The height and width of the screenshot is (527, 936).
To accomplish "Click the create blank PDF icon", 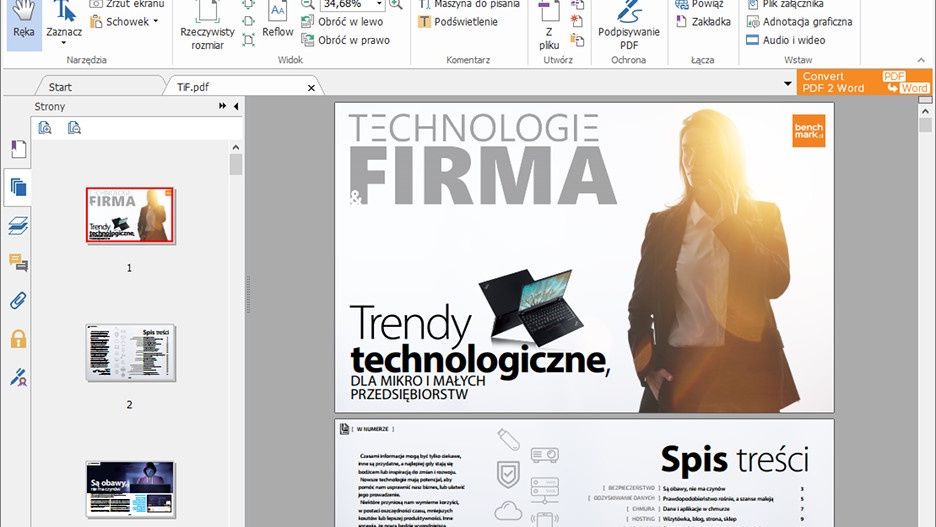I will pyautogui.click(x=577, y=21).
